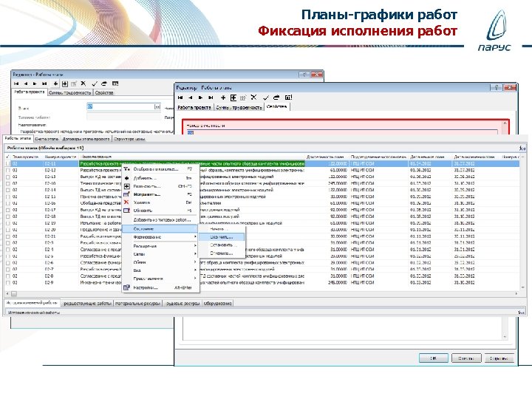Screen dimensions: 532x399
Task: Expand the Представления submenu
Action: click(160, 279)
